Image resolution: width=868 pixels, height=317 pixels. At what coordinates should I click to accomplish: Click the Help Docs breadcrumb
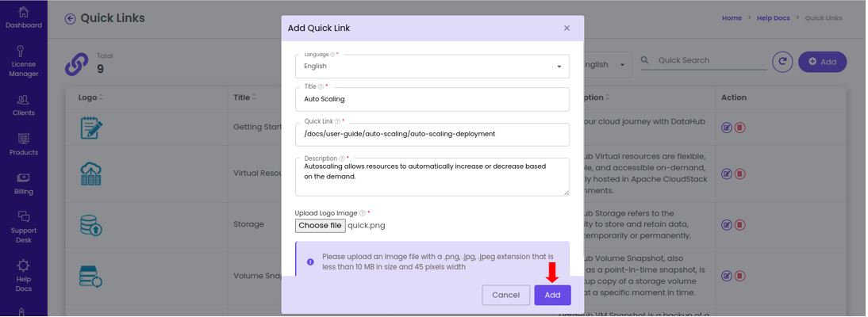click(x=774, y=18)
